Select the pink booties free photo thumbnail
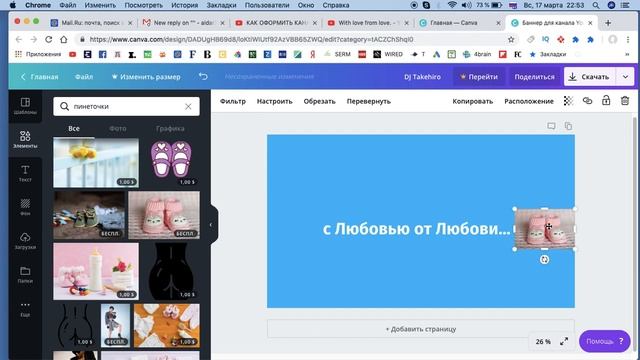This screenshot has width=640, height=360. coord(164,215)
